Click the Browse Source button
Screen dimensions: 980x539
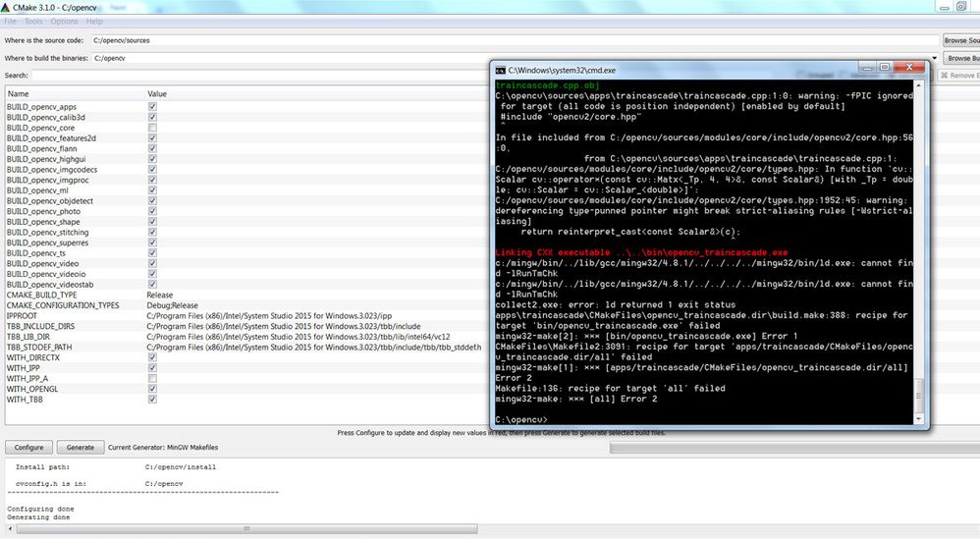[961, 40]
